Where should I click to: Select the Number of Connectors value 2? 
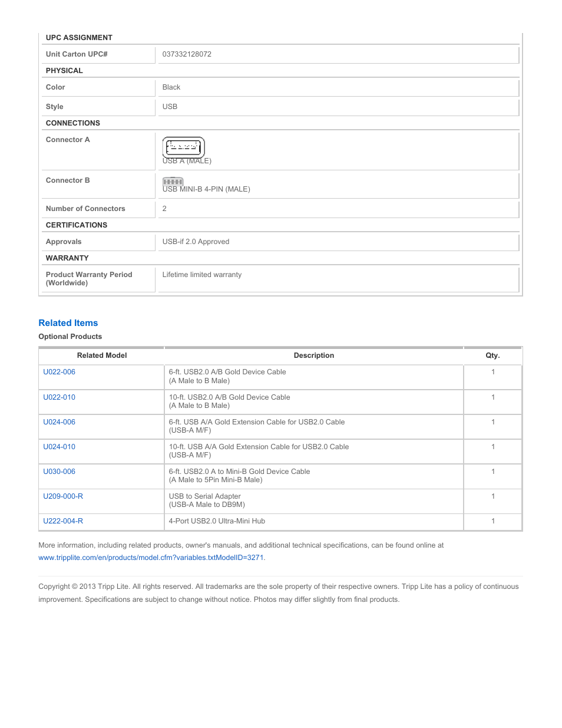pyautogui.click(x=164, y=209)
